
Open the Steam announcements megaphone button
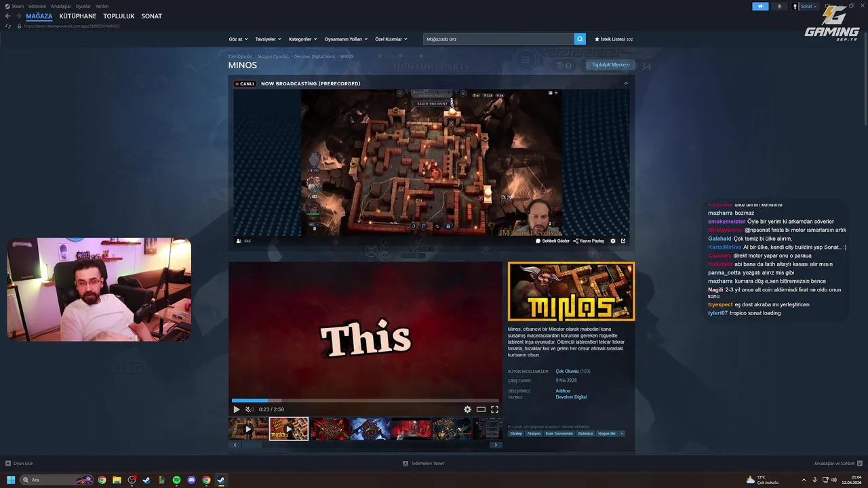tap(760, 6)
